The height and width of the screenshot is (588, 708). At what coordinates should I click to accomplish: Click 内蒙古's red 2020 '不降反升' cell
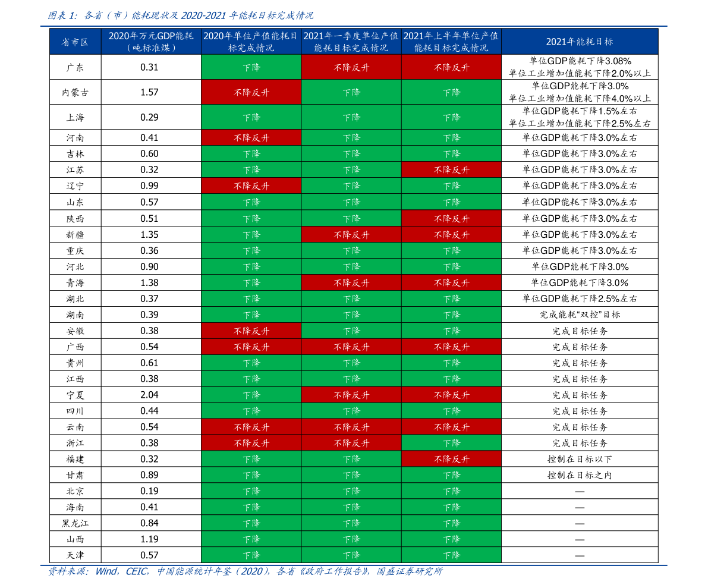pos(251,92)
